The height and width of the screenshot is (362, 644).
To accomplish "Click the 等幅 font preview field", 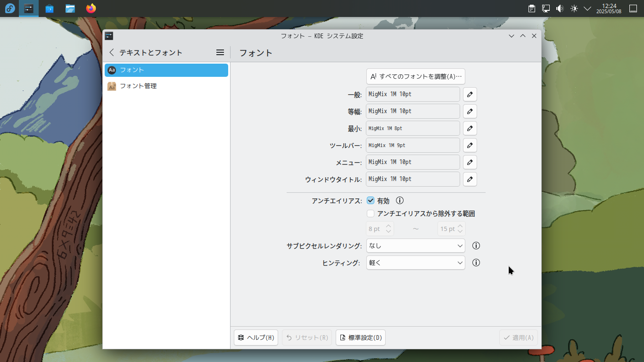I will click(413, 111).
